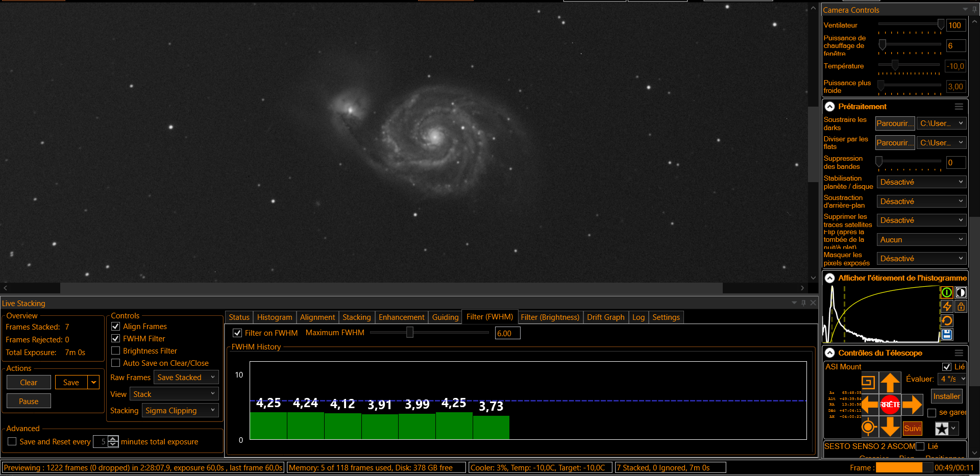The image size is (980, 476).
Task: Click the black-and-white contrast icon in histogram
Action: click(x=961, y=293)
